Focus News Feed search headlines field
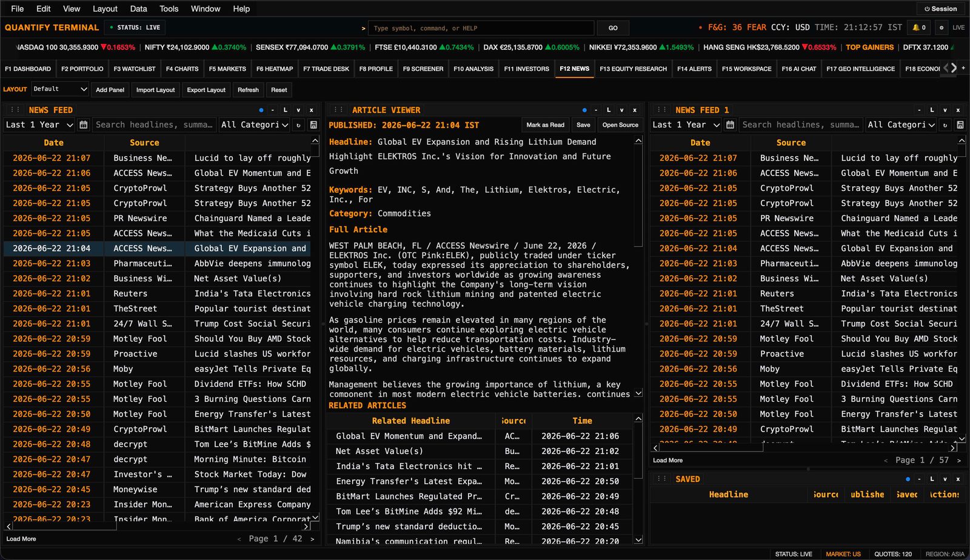Screen dimensions: 970x560 (154, 125)
